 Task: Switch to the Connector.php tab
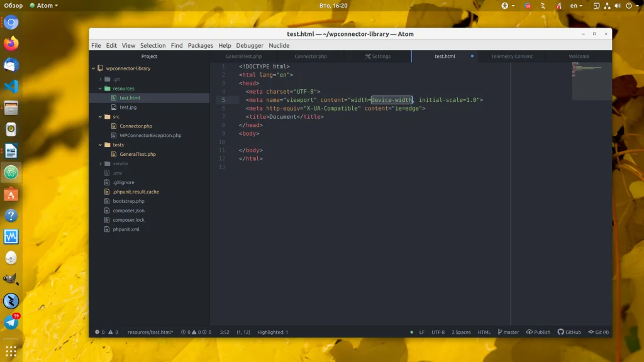(311, 57)
